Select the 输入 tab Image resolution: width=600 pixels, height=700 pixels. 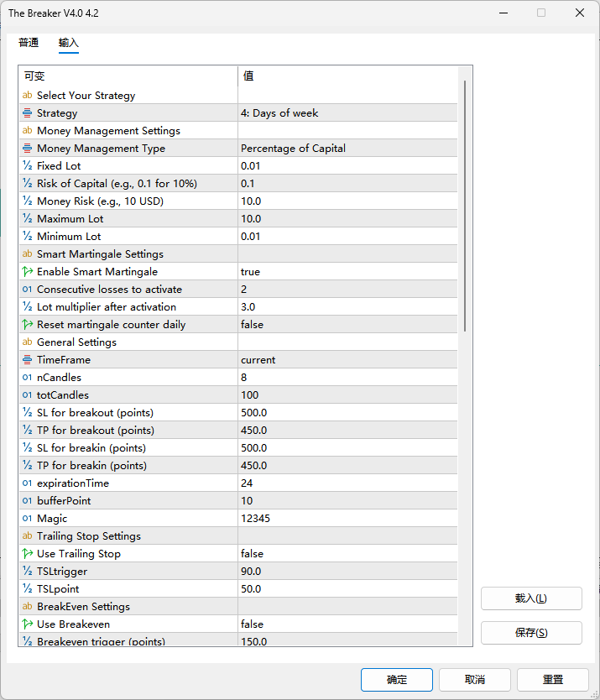point(69,43)
